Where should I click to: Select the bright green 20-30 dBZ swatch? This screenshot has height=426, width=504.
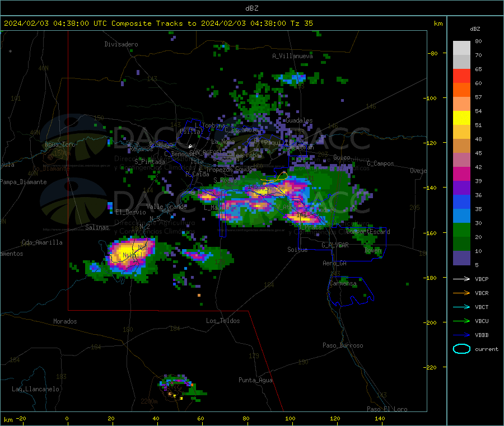tap(461, 230)
